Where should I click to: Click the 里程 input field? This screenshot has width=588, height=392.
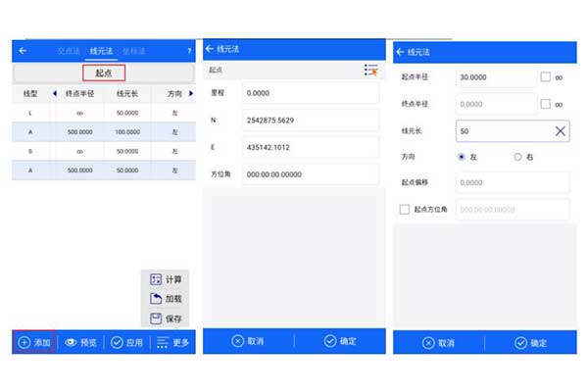click(308, 93)
